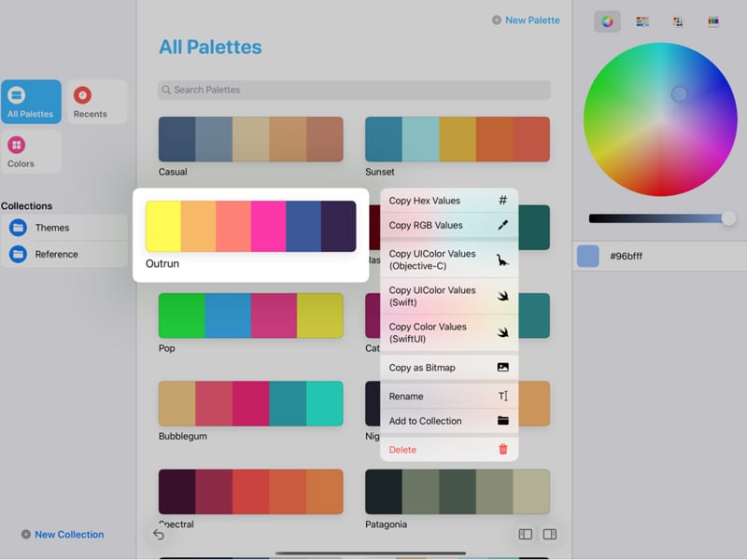This screenshot has width=747, height=560.
Task: Toggle the left sidebar panel
Action: tap(526, 534)
